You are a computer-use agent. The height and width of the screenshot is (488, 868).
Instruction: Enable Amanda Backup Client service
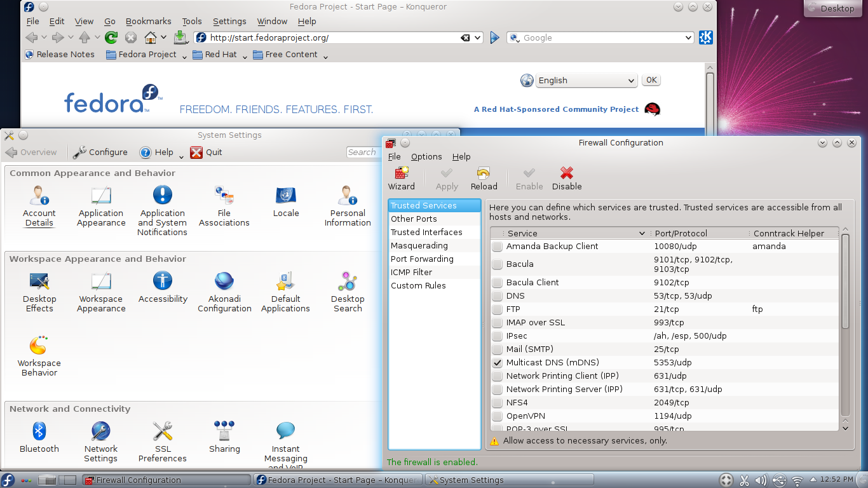(x=498, y=247)
